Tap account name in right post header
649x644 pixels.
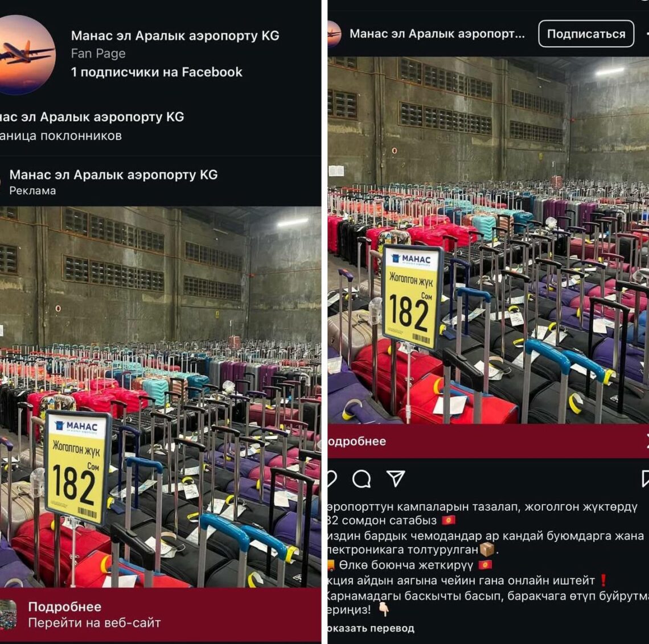tap(437, 34)
